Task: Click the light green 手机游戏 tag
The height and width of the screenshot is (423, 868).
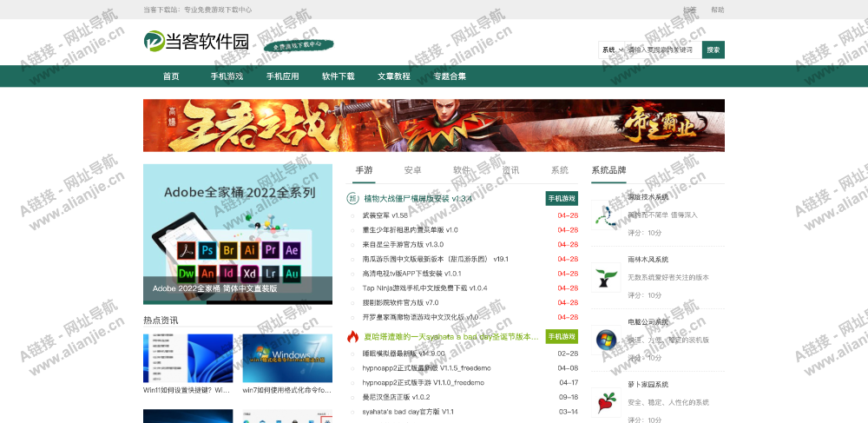Action: 562,336
